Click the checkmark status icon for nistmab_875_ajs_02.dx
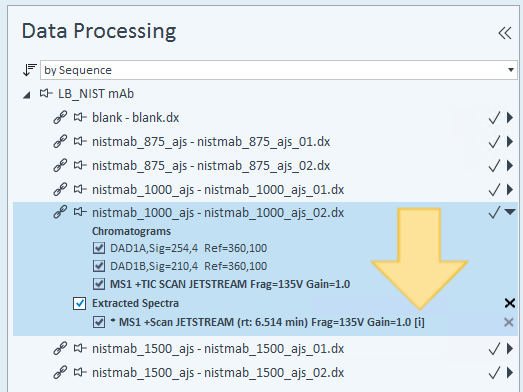The height and width of the screenshot is (392, 523). point(494,165)
